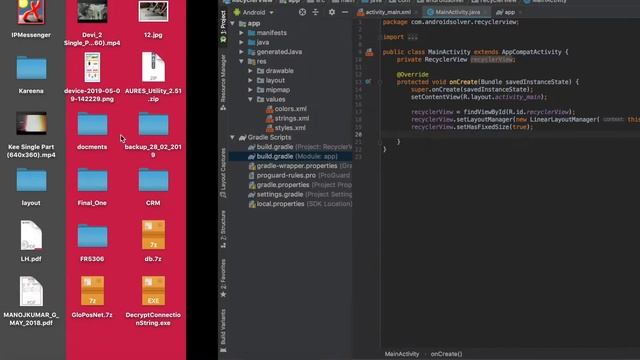Toggle the 2: Favorites tool window
The width and height of the screenshot is (640, 360).
223,278
